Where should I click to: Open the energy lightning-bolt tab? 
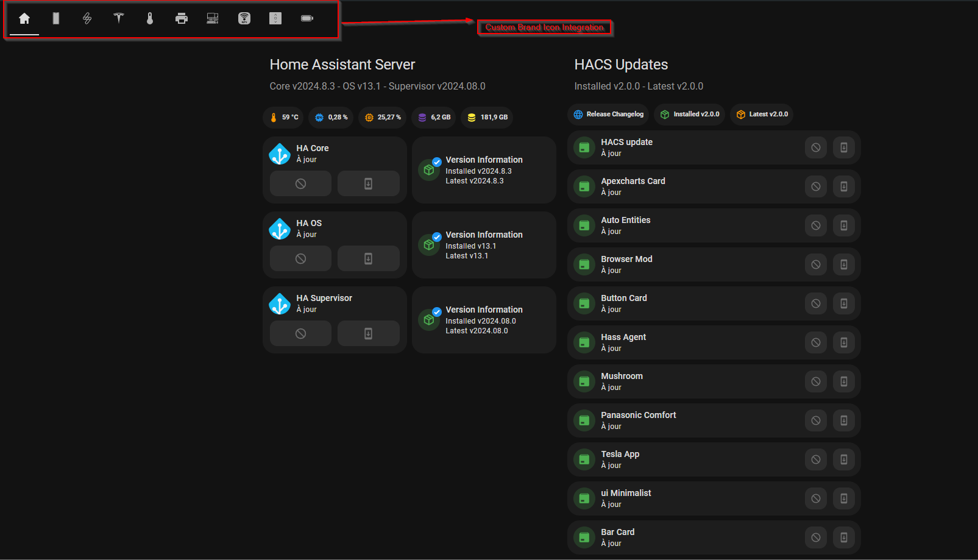(x=87, y=18)
